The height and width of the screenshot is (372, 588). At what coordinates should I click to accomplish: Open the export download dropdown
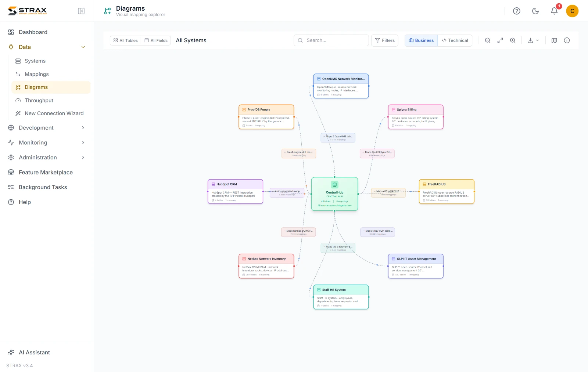click(x=533, y=40)
